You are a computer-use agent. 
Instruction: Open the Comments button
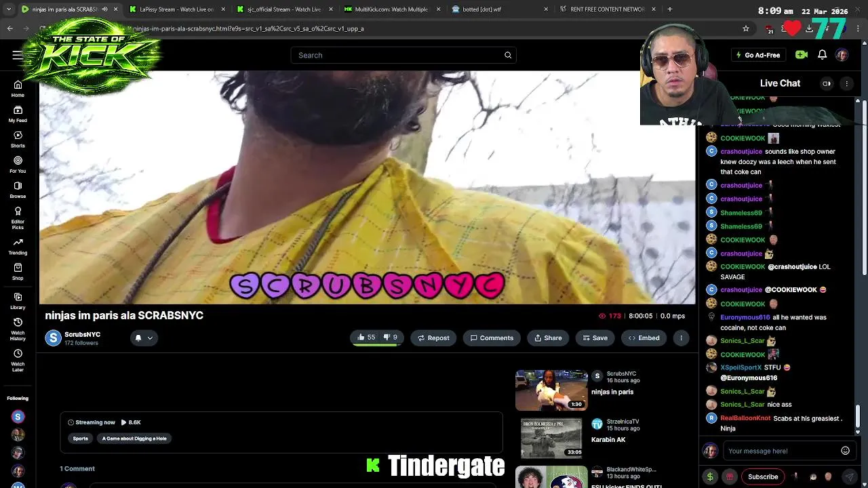tap(492, 338)
